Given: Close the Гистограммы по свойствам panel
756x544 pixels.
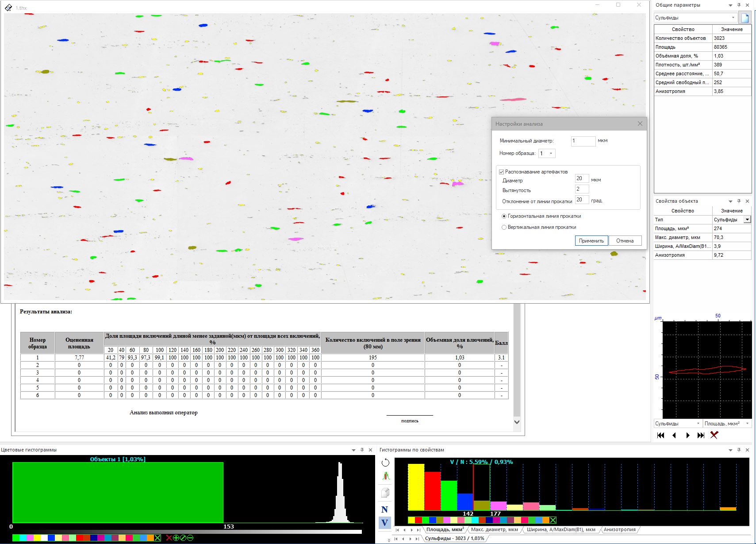Looking at the screenshot, I should (x=747, y=450).
